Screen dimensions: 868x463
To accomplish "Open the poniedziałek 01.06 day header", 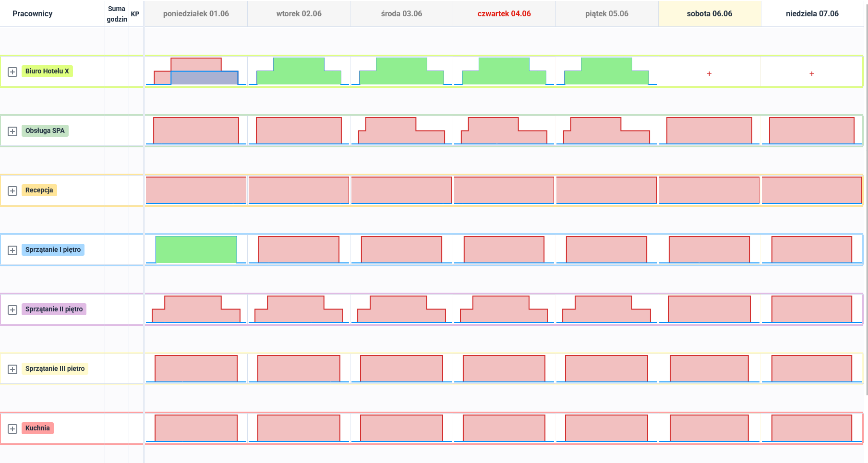I will click(x=196, y=13).
